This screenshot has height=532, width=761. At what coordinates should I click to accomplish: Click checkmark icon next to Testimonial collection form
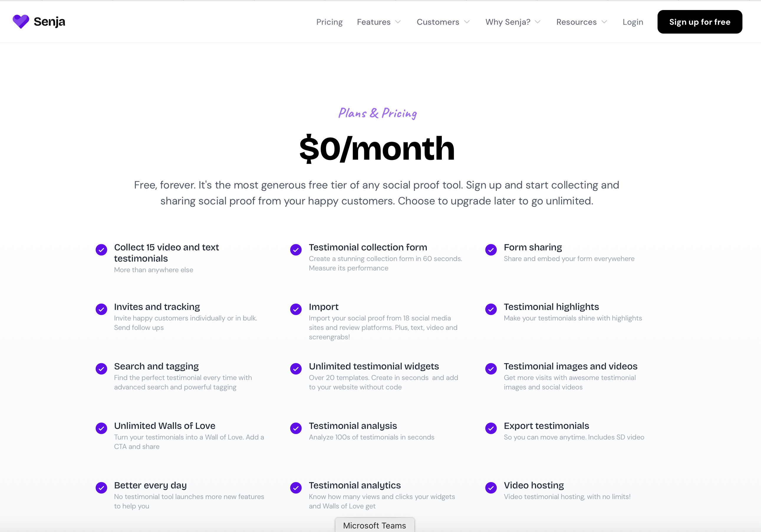tap(296, 250)
